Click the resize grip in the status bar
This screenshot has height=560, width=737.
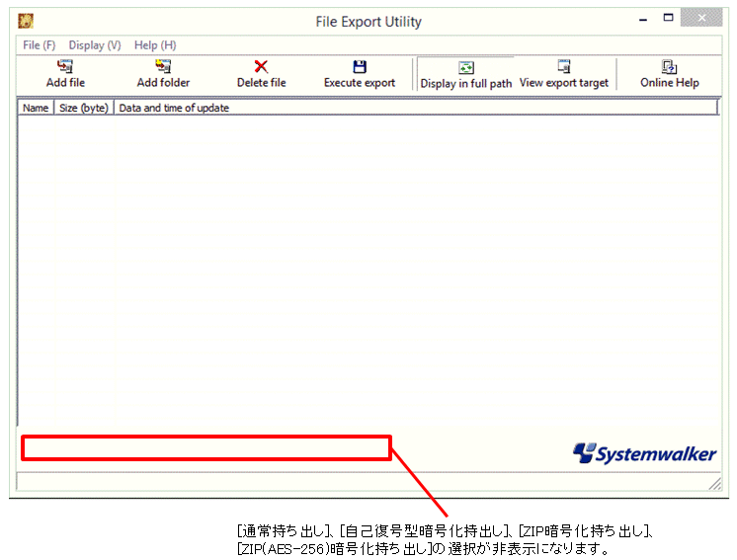pyautogui.click(x=715, y=484)
